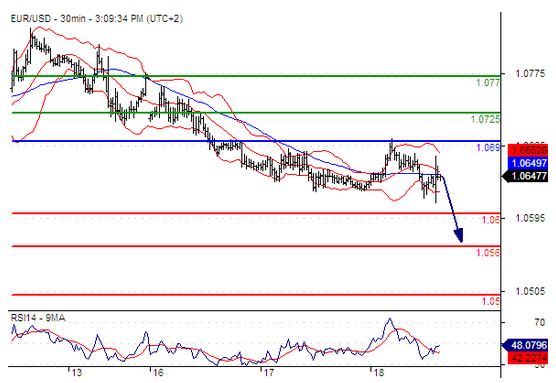
Task: Click the EUR/USD 30min chart title
Action: pyautogui.click(x=96, y=18)
